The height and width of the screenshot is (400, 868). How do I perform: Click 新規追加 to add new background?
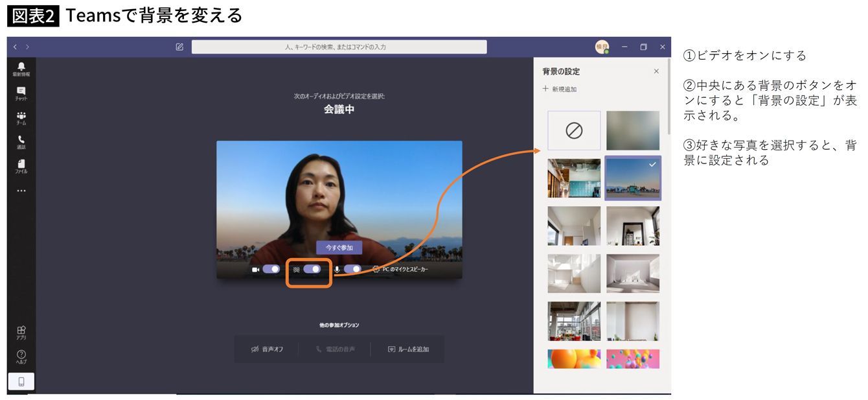[560, 89]
